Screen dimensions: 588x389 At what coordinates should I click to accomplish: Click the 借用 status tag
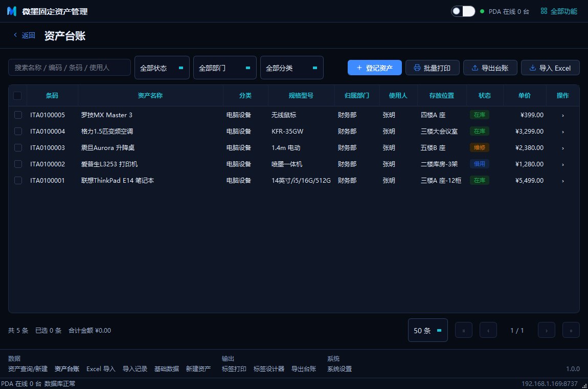[480, 164]
